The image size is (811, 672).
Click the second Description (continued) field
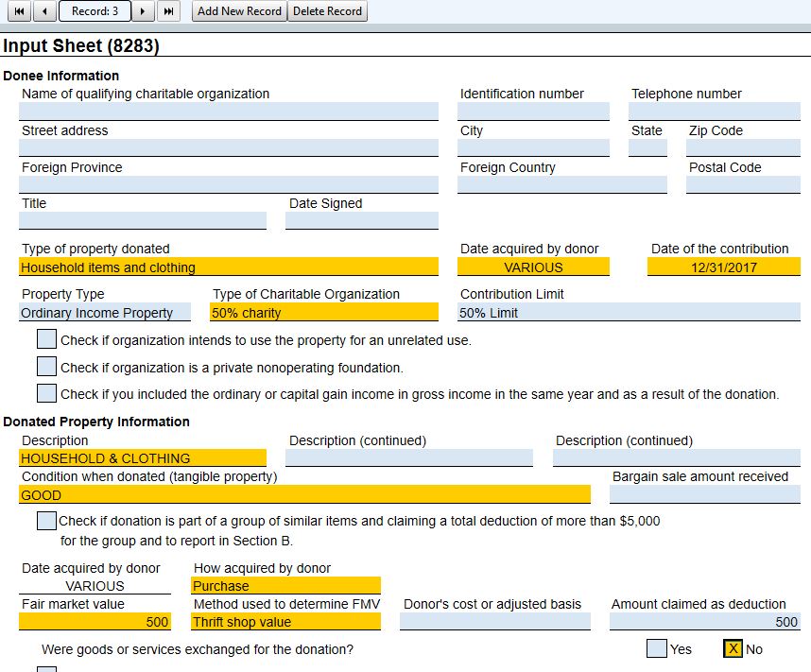[677, 457]
